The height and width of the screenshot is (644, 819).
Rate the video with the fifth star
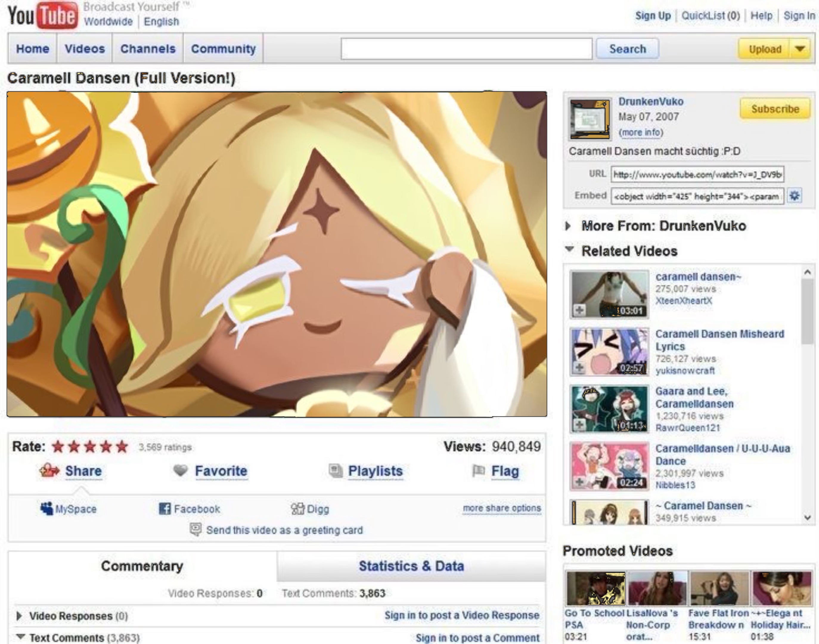click(x=122, y=446)
